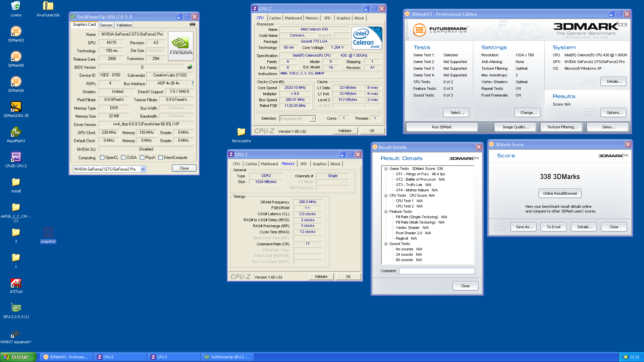Enable the CUDA checkbox
The height and width of the screenshot is (362, 644).
pos(123,158)
